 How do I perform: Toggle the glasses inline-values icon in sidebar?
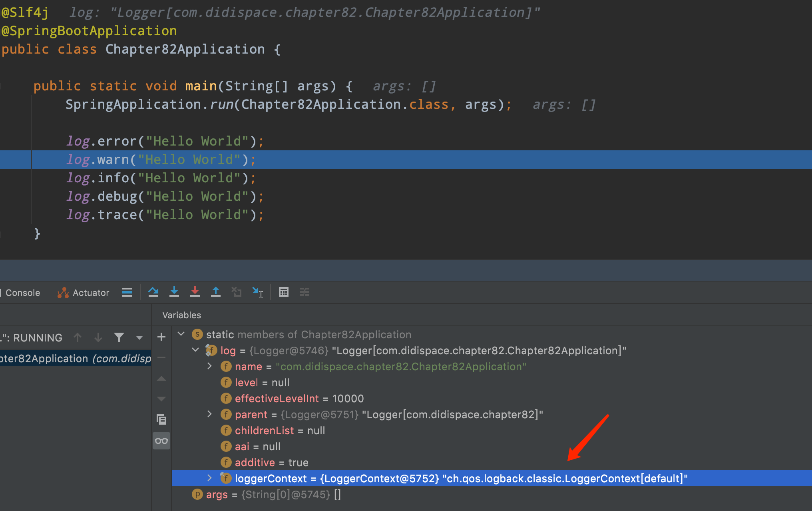[161, 440]
